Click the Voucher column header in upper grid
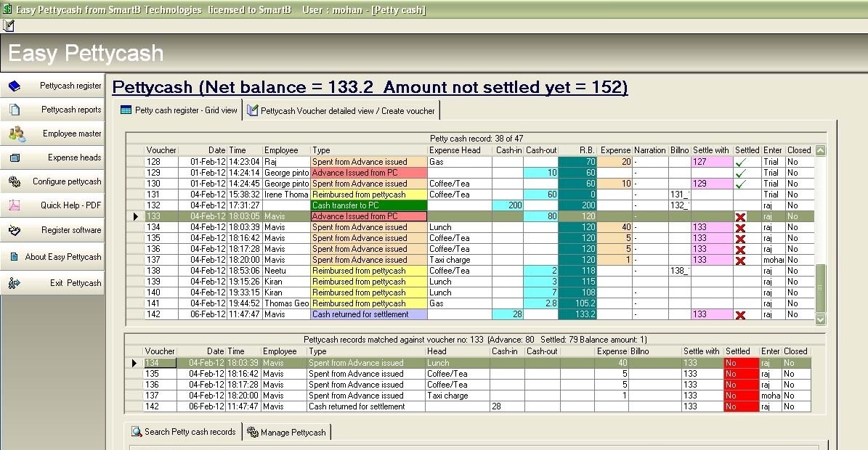 click(161, 150)
